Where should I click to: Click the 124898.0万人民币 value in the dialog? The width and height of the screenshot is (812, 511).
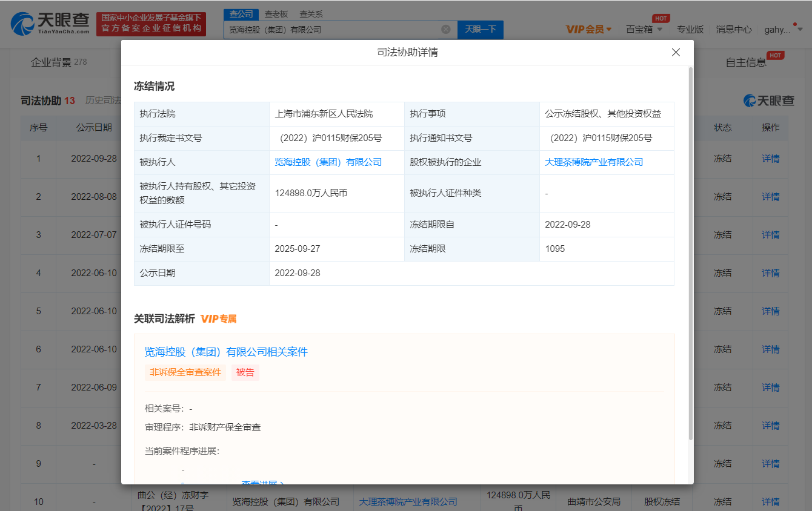coord(311,193)
